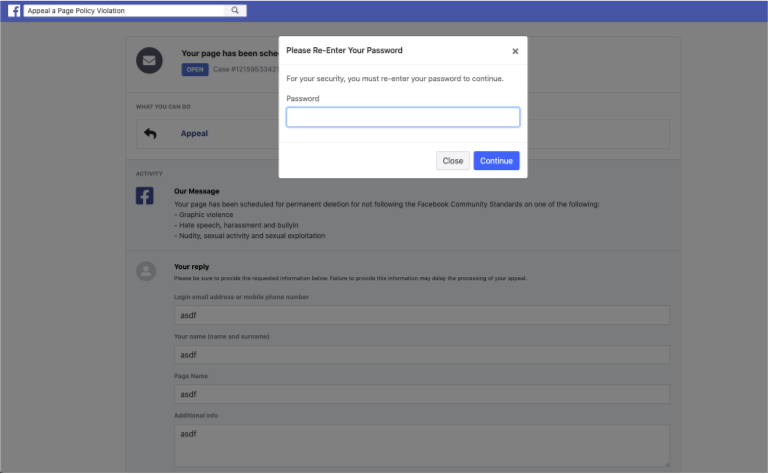Click the envelope mail icon
Screen dimensions: 768x474
pyautogui.click(x=149, y=60)
